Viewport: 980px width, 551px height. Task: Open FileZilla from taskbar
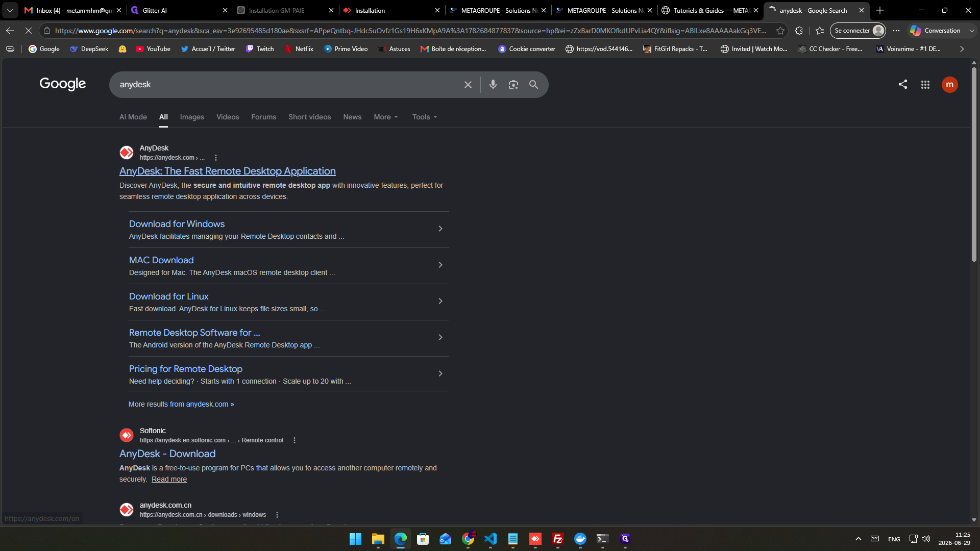(x=558, y=539)
